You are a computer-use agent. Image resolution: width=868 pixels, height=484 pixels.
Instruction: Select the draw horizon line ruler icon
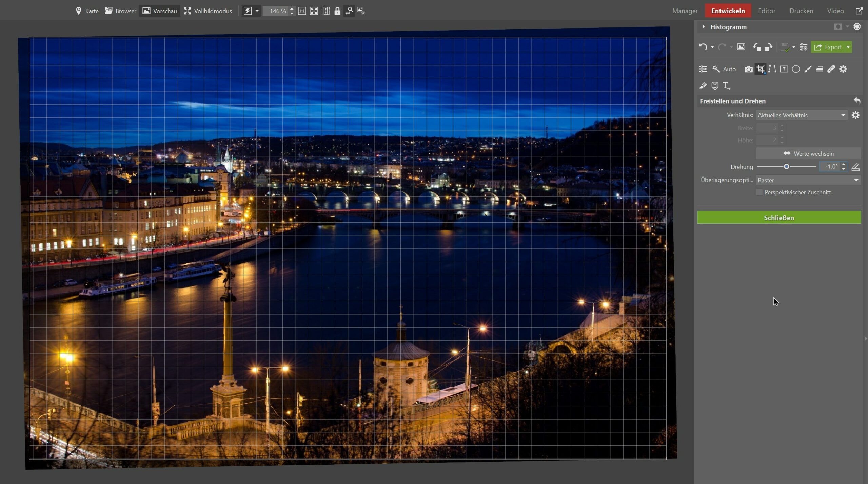click(855, 167)
